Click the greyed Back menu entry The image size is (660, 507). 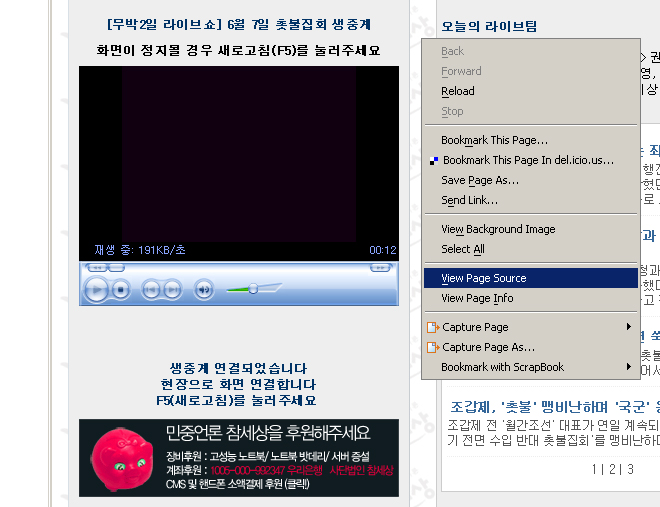pos(531,51)
